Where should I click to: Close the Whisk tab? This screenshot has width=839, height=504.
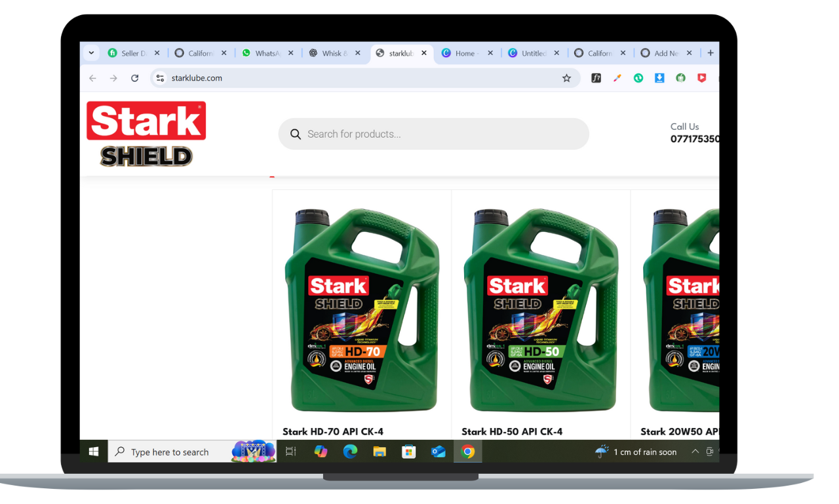click(x=358, y=53)
